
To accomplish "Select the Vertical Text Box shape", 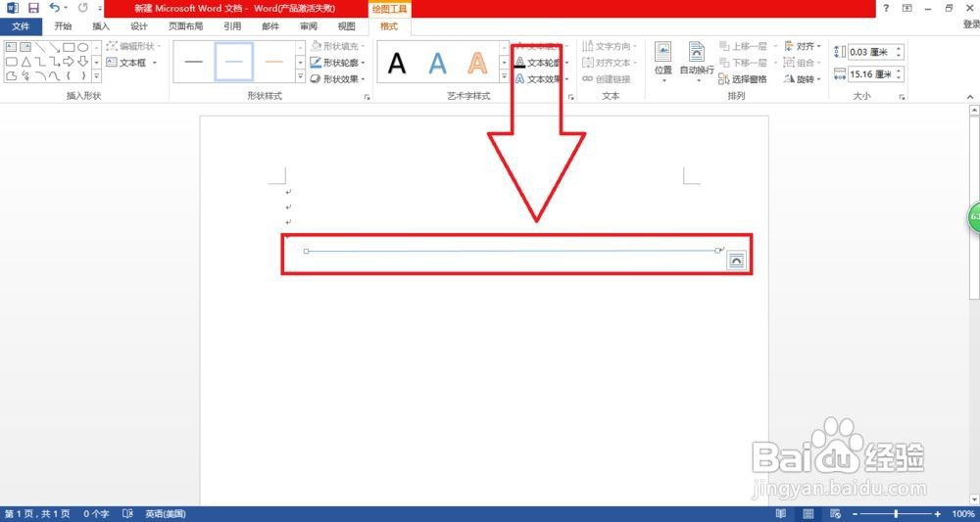I will [x=25, y=47].
